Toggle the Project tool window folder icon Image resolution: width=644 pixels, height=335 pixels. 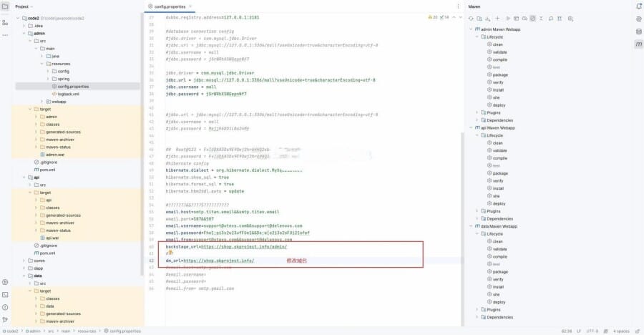pos(5,6)
